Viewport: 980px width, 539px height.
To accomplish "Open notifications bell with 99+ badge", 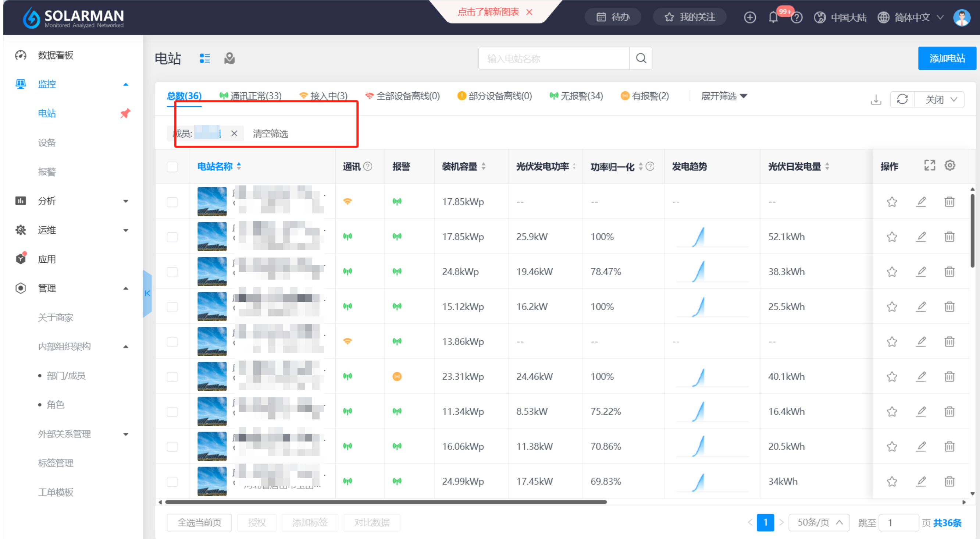I will pyautogui.click(x=773, y=17).
